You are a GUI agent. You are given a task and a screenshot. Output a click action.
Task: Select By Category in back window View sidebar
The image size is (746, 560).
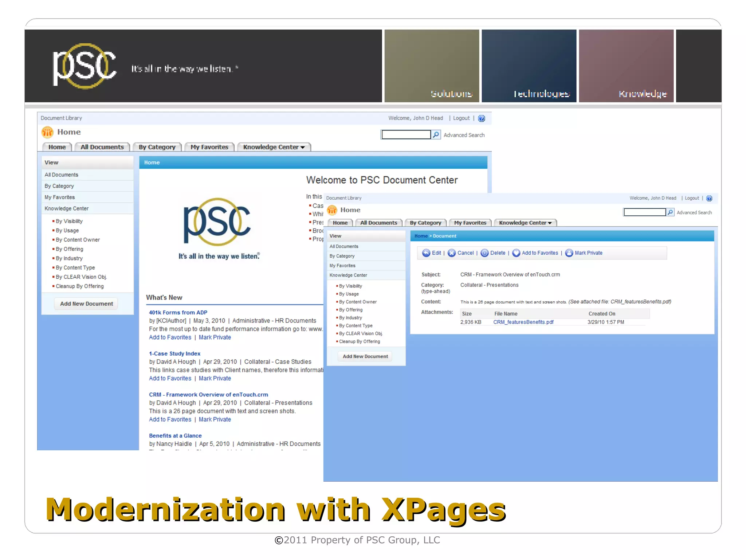[x=87, y=186]
